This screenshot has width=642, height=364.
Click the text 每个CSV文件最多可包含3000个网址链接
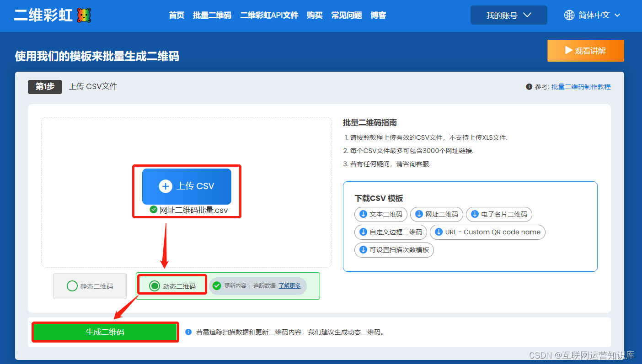click(x=412, y=151)
